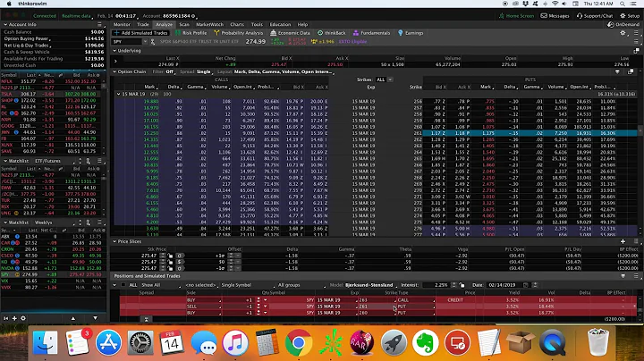Open sidebar settings gear icon
644x361 pixels.
23,318
